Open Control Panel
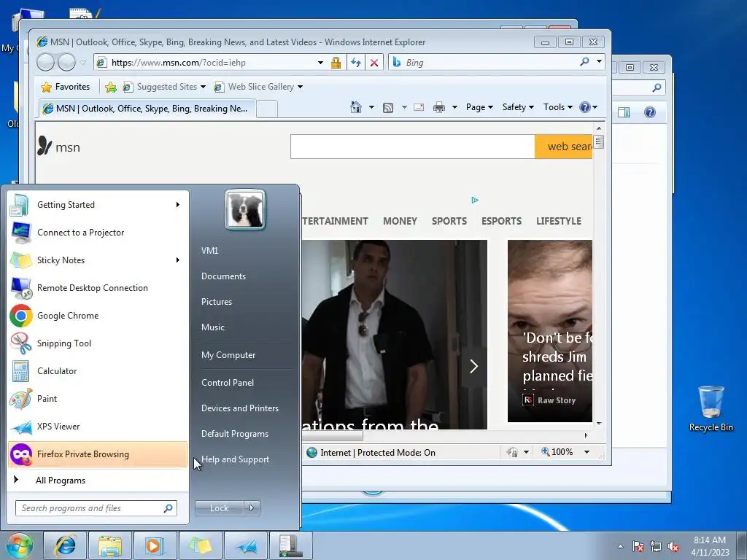Viewport: 747px width, 560px height. tap(228, 382)
